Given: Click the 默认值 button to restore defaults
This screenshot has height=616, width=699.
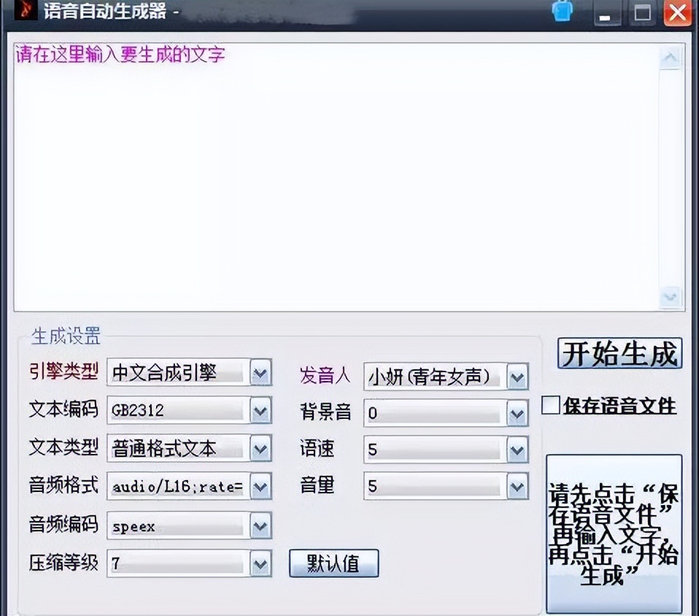Looking at the screenshot, I should pyautogui.click(x=333, y=563).
